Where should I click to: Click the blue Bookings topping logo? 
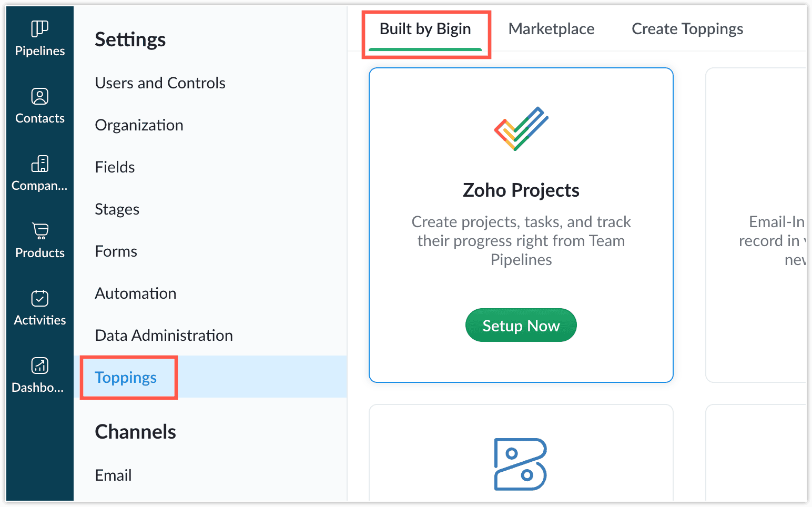click(521, 464)
